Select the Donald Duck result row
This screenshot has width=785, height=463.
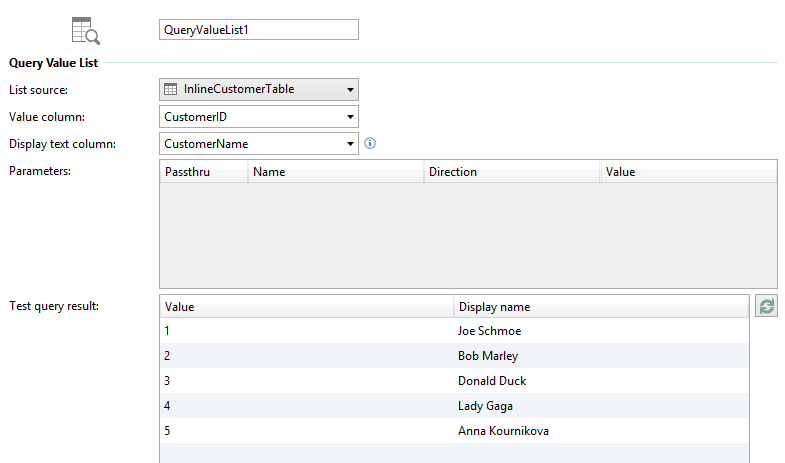pos(453,381)
